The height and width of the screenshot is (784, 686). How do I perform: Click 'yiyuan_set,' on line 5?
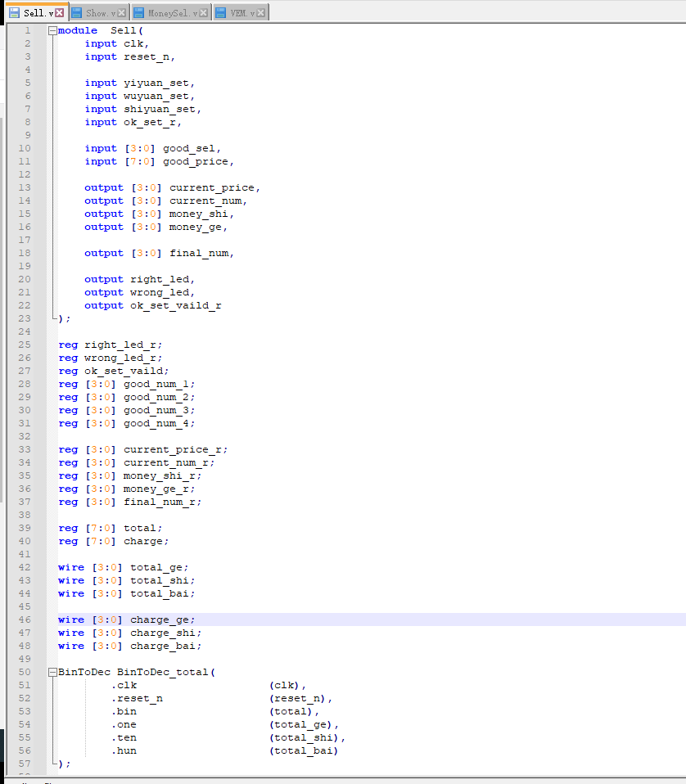pos(159,83)
